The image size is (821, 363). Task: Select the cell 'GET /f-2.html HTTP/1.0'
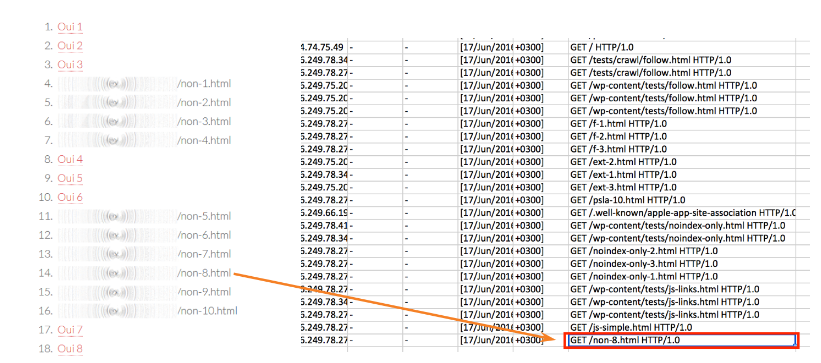(x=681, y=136)
